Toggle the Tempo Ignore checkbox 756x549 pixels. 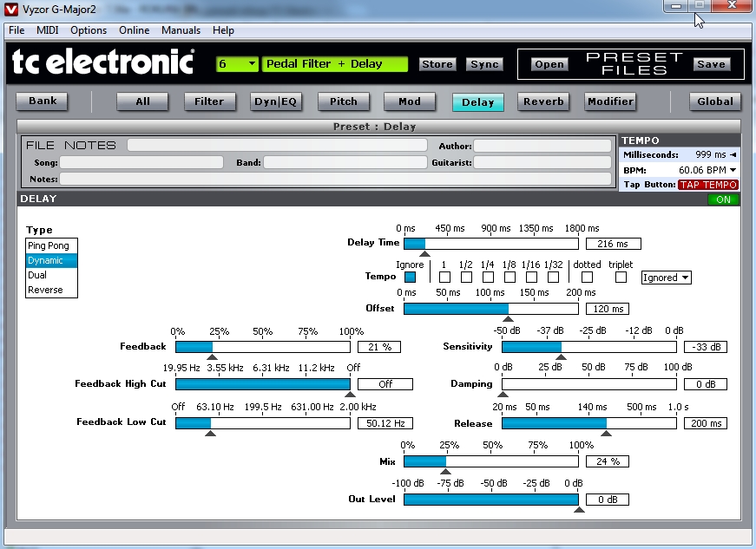pos(411,278)
